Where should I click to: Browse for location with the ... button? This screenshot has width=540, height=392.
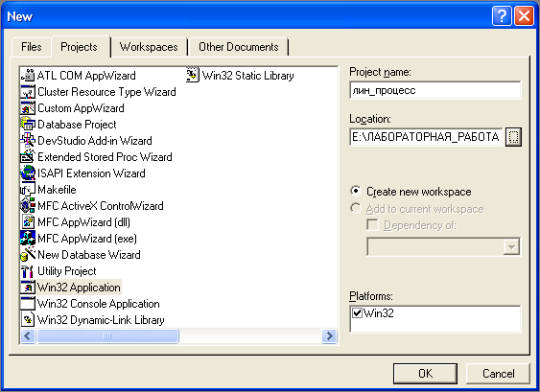513,137
